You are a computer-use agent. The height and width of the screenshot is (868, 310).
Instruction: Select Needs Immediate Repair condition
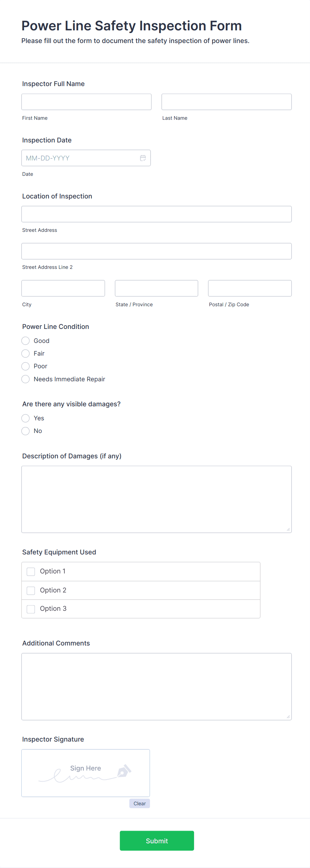(x=25, y=379)
